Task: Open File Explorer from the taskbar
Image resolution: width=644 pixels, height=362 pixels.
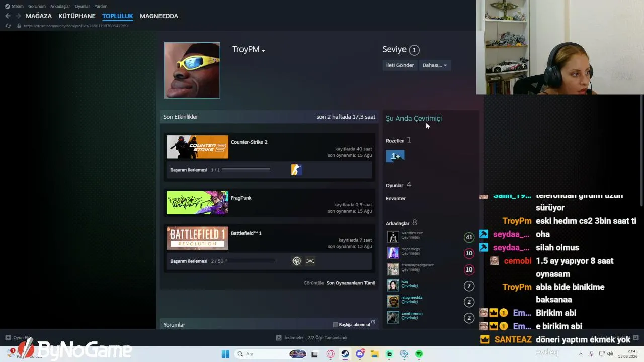Action: point(375,354)
